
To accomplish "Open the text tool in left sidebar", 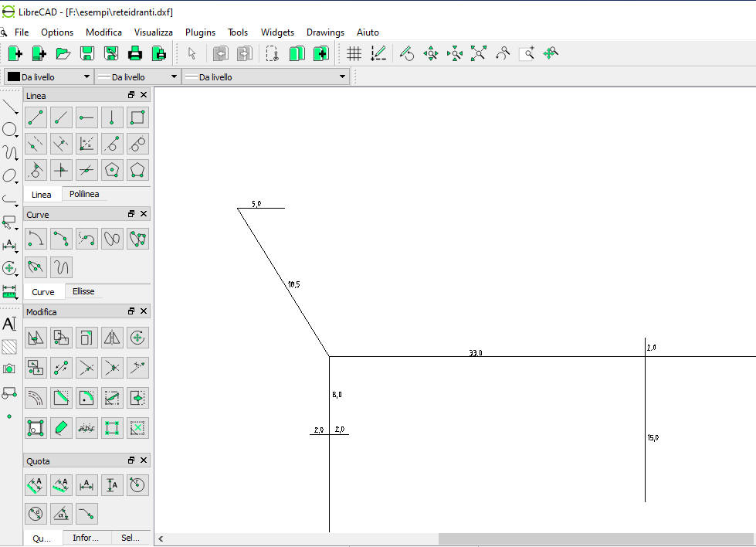I will click(9, 324).
